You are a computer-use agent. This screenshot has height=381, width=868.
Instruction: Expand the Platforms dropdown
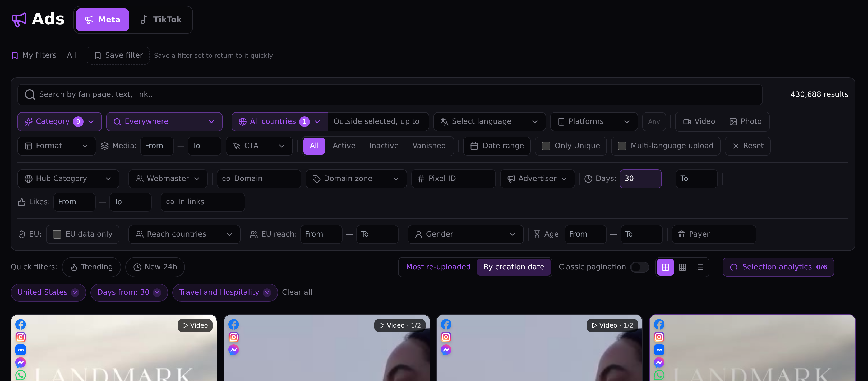[x=594, y=122]
